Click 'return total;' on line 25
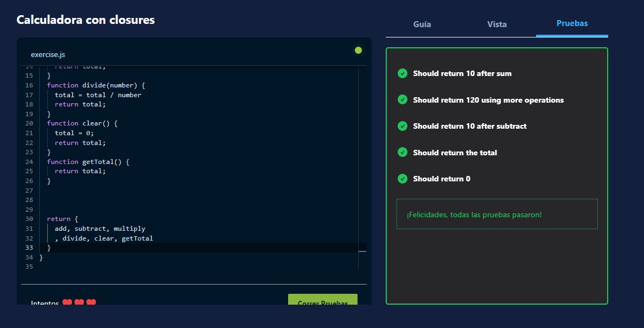 coord(80,172)
